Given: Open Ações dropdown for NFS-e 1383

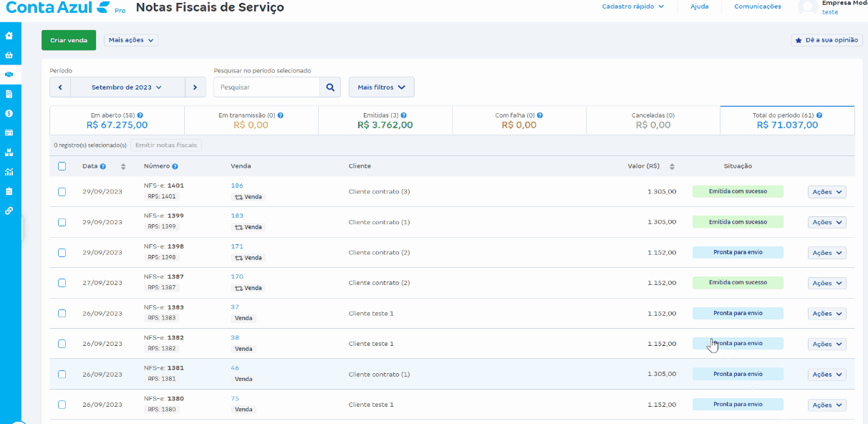Looking at the screenshot, I should coord(827,313).
